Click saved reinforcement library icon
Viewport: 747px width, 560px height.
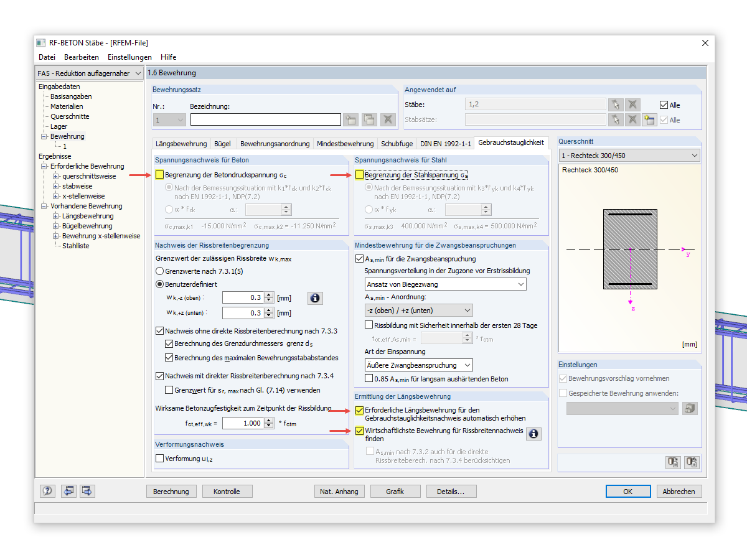click(x=690, y=408)
